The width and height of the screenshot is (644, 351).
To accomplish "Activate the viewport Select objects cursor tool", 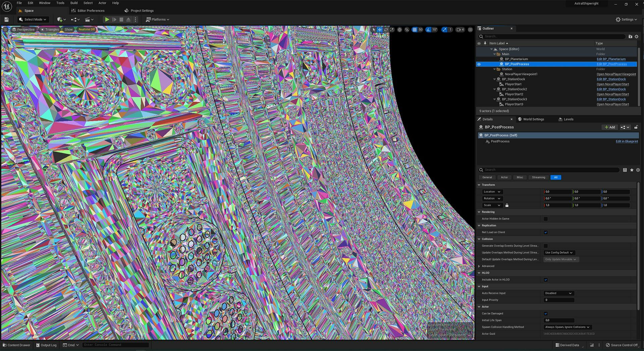I will 374,30.
